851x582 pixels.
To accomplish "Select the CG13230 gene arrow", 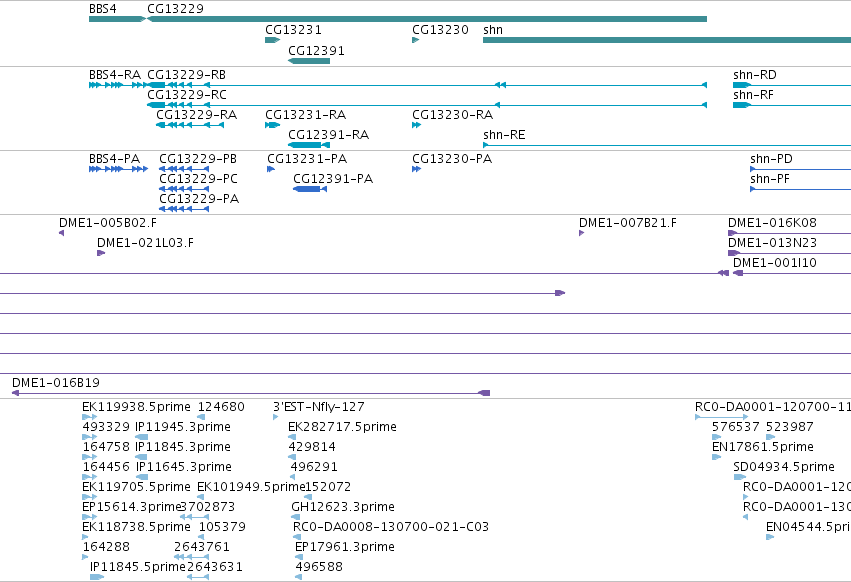I will 416,40.
